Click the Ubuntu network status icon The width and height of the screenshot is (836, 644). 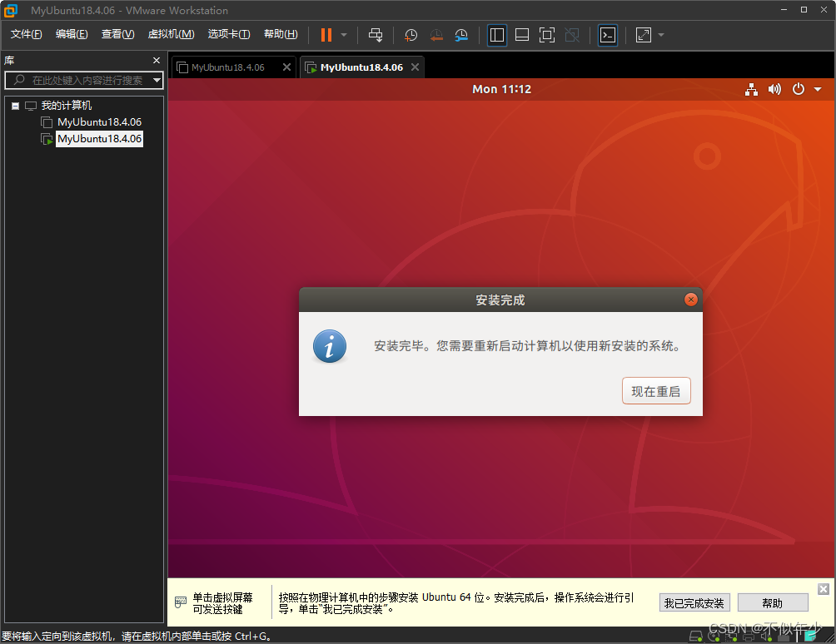(751, 90)
